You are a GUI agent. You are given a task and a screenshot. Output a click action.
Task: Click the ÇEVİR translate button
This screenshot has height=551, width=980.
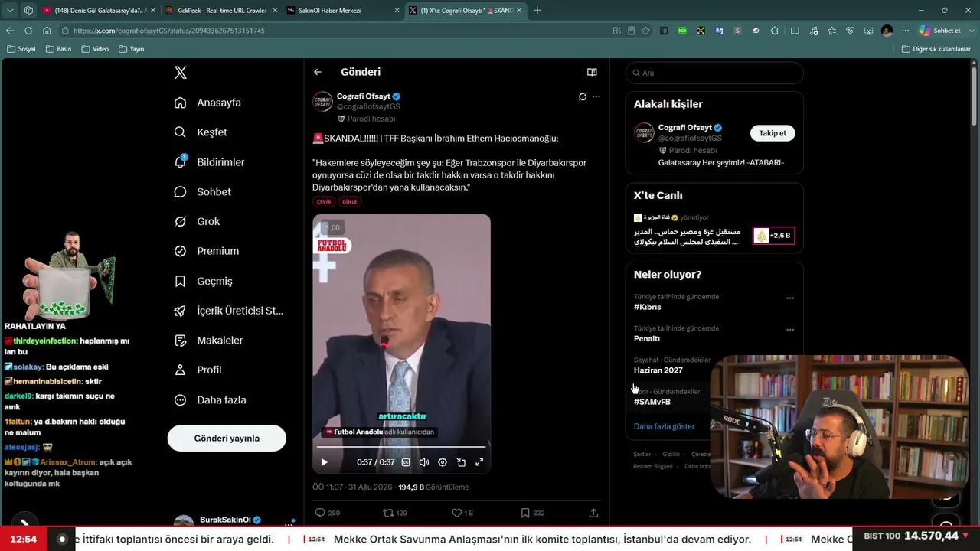(324, 202)
